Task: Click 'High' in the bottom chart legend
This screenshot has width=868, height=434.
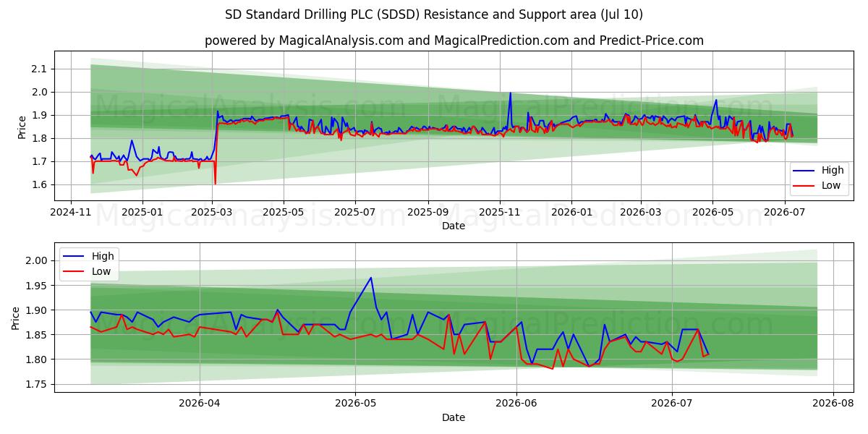Action: point(103,256)
